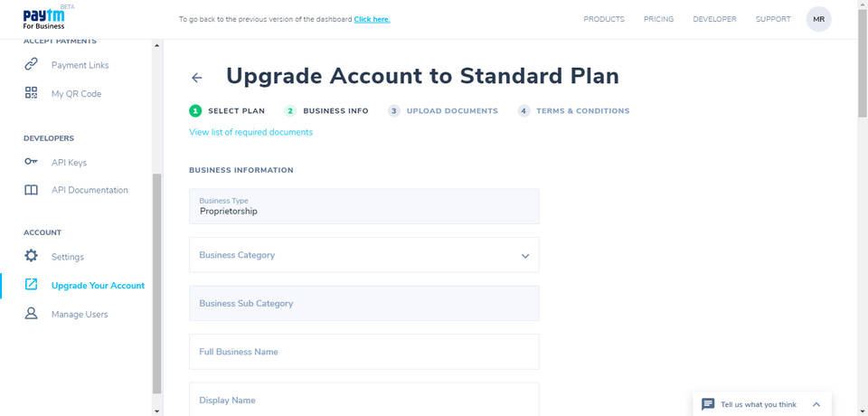Screen dimensions: 868x416
Task: Click the Display Name input field
Action: (x=363, y=400)
